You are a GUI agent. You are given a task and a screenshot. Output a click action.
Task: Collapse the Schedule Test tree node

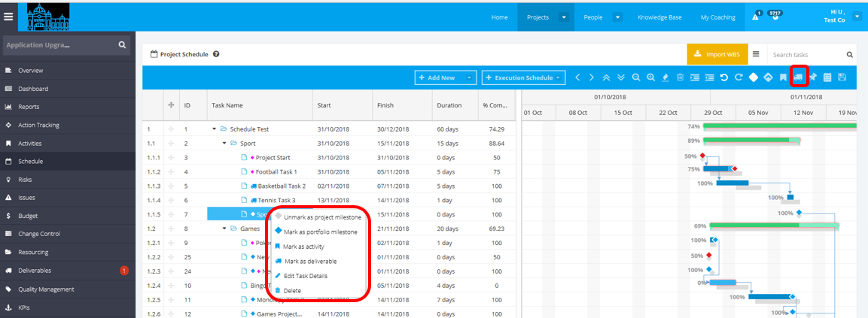click(x=215, y=129)
